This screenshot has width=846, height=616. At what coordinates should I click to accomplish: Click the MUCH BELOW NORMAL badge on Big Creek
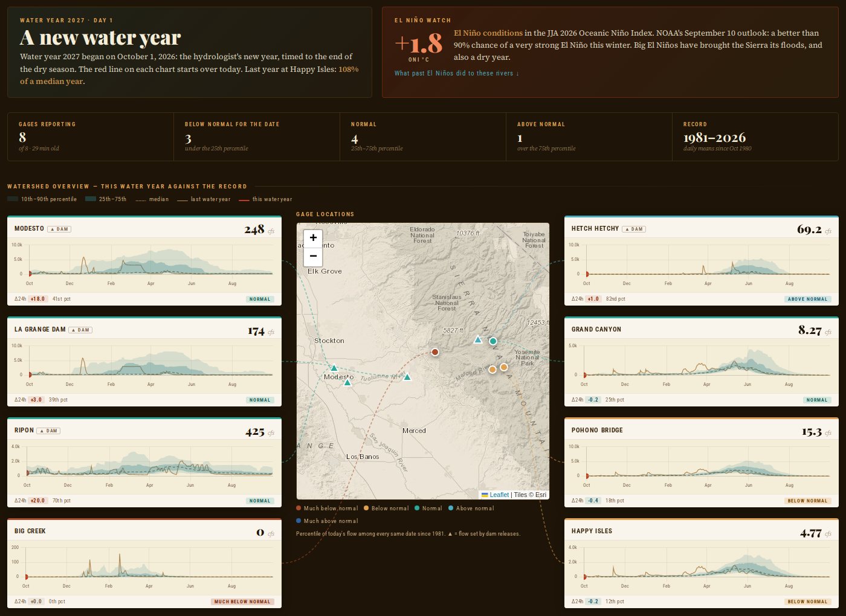click(x=243, y=602)
